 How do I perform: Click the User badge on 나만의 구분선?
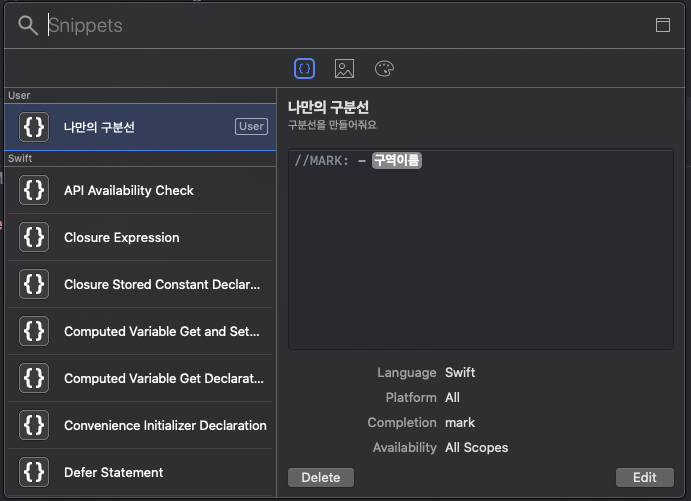(251, 126)
